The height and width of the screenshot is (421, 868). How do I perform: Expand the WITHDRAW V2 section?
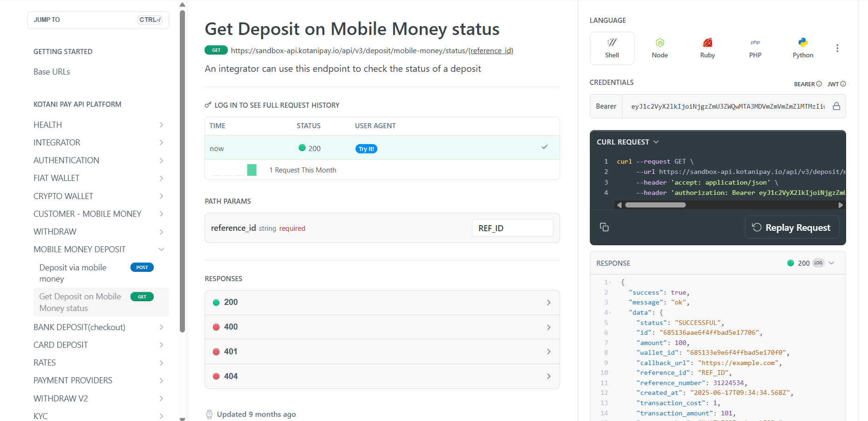click(161, 399)
